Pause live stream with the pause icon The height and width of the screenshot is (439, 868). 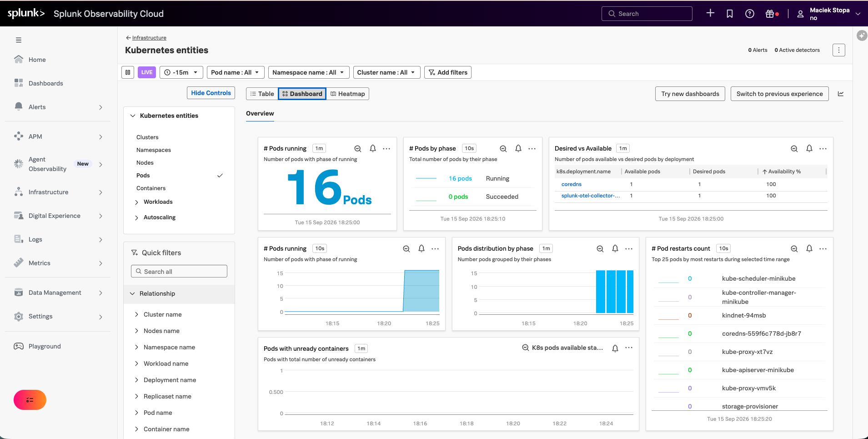click(x=128, y=72)
